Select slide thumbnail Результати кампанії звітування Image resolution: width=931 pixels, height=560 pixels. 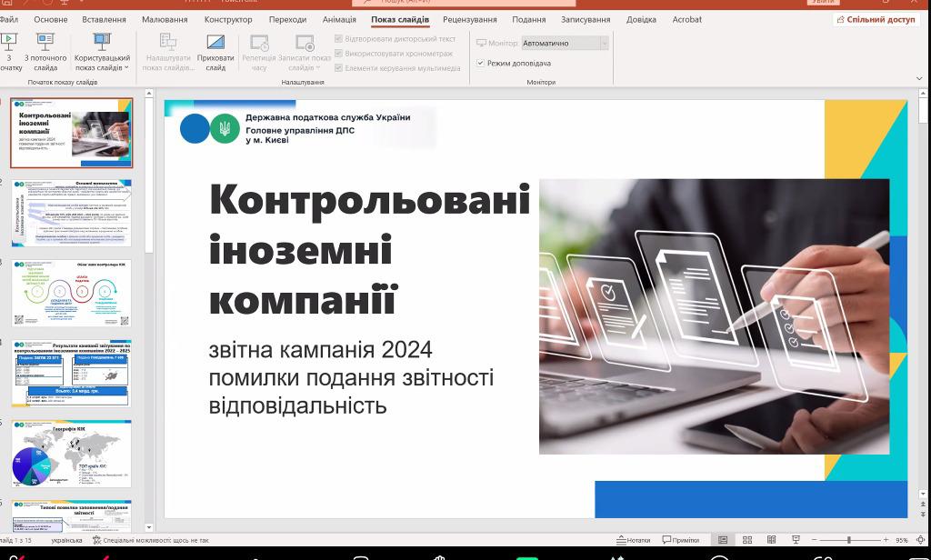coord(71,373)
